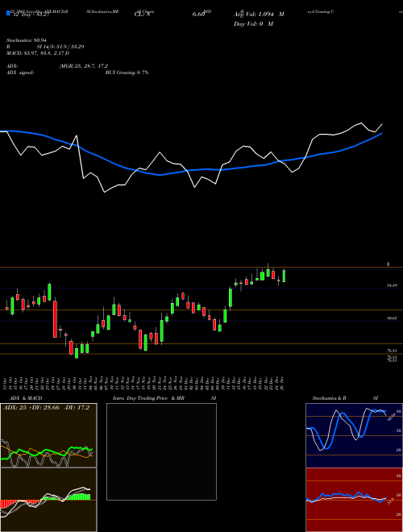Screen dimensions: 403x532
Task: Click the MACD values line
Action: [x=38, y=53]
